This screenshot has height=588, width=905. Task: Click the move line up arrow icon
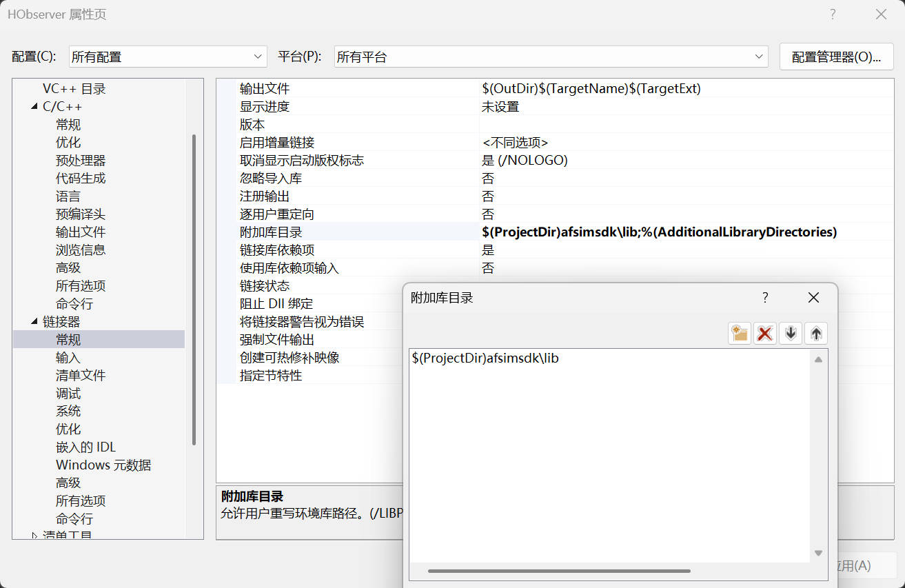(x=816, y=334)
